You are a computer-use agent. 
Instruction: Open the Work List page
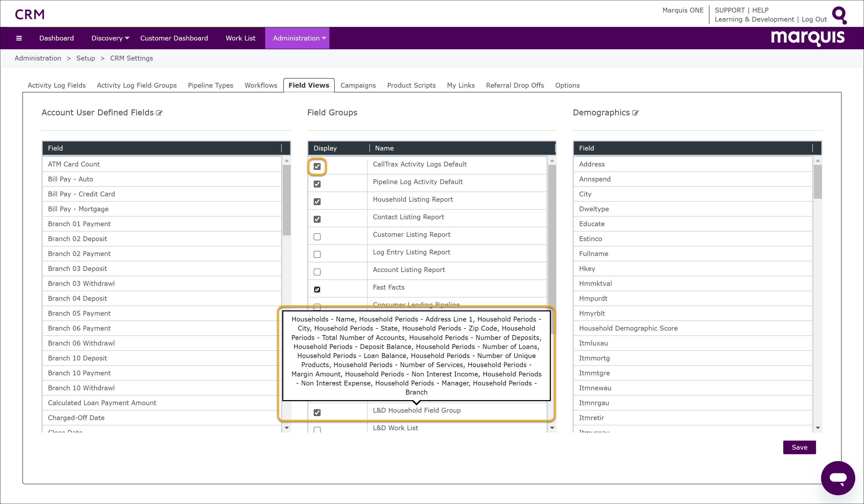coord(241,38)
